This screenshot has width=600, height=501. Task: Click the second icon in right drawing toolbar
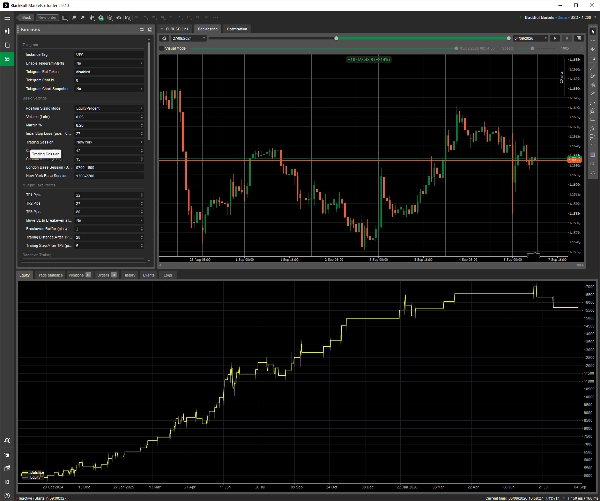coord(593,41)
